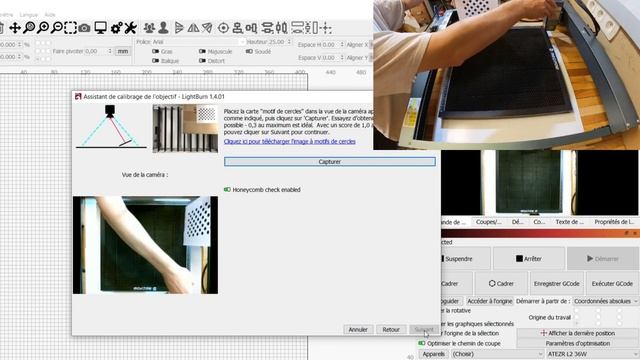640x360 pixels.
Task: Open Settings via the gears icon
Action: (116, 28)
